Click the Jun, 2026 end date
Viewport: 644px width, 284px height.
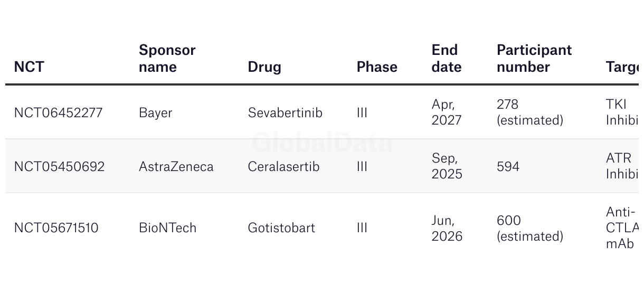447,228
